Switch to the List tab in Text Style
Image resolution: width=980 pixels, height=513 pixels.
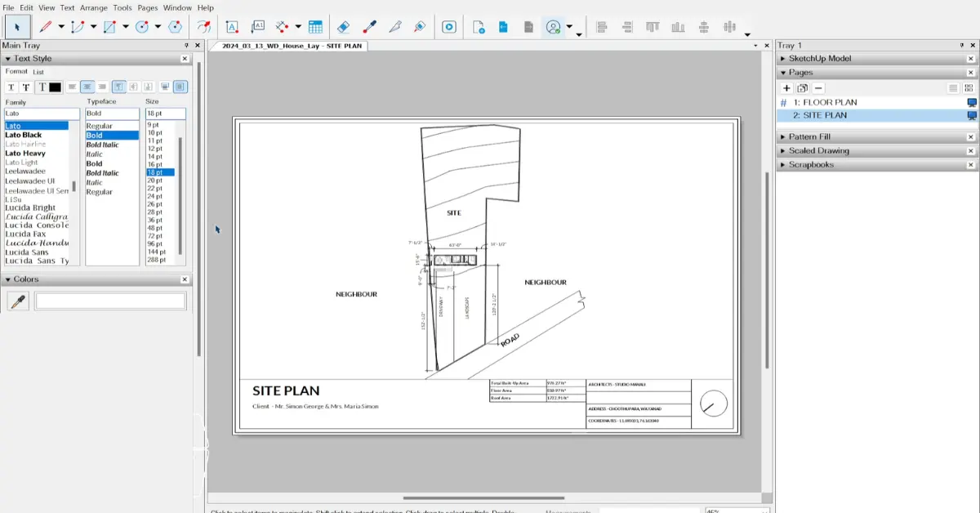(x=38, y=72)
